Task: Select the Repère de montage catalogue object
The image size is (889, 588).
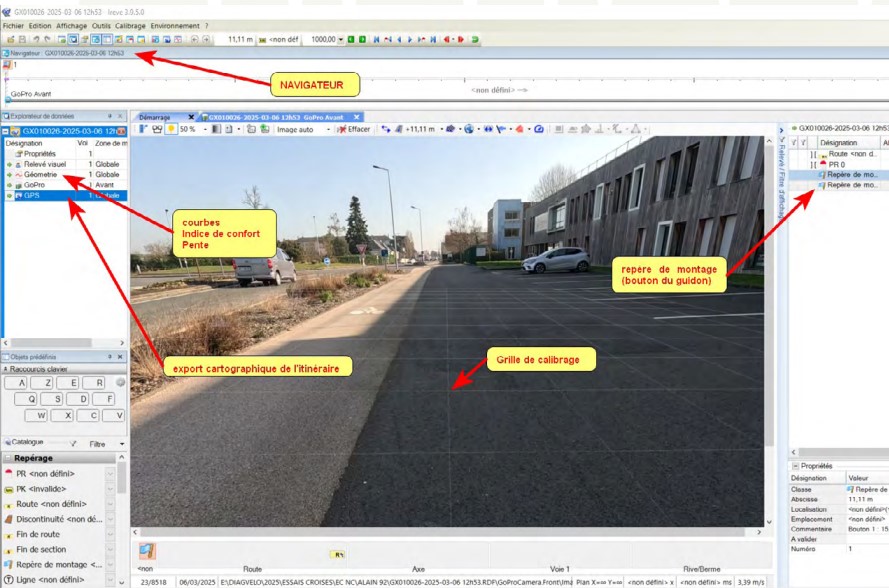Action: pyautogui.click(x=60, y=564)
